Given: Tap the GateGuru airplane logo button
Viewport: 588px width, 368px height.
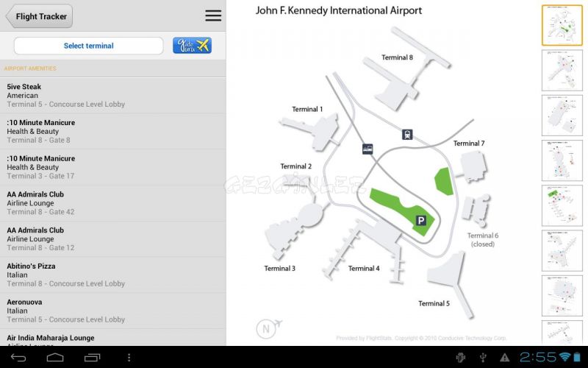Looking at the screenshot, I should pos(192,46).
